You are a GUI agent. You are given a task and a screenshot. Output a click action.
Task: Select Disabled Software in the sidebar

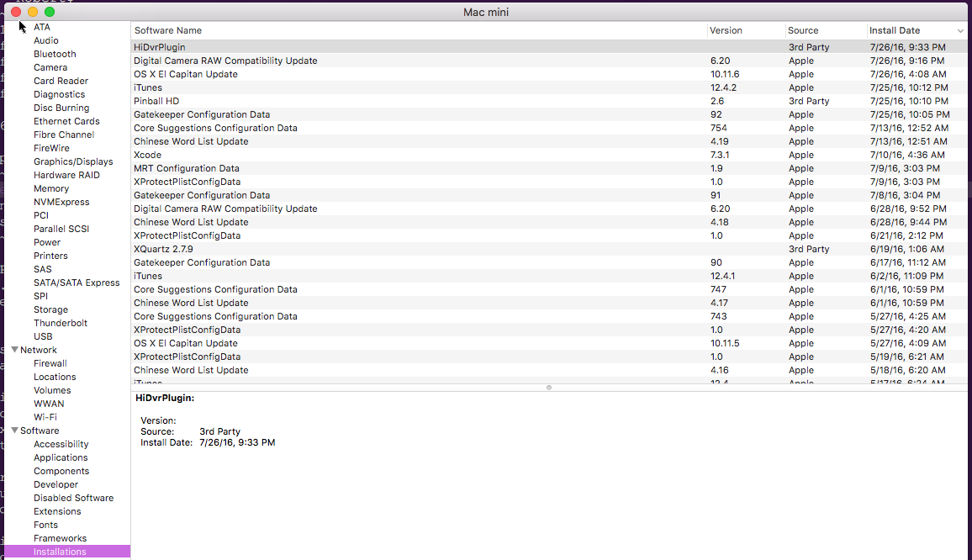pos(74,498)
